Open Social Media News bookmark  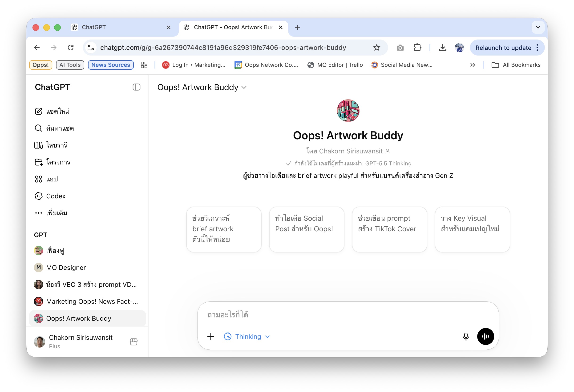point(402,65)
